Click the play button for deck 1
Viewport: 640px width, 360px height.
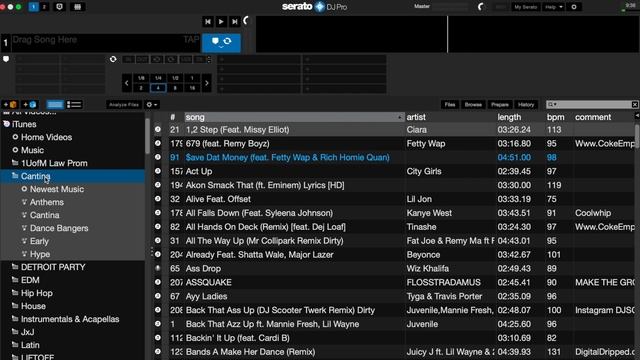click(x=221, y=22)
